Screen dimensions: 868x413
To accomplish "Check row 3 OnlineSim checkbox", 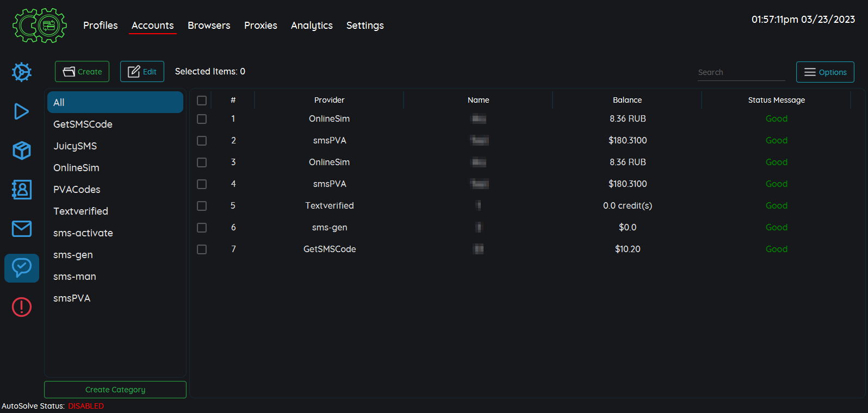I will click(x=202, y=162).
